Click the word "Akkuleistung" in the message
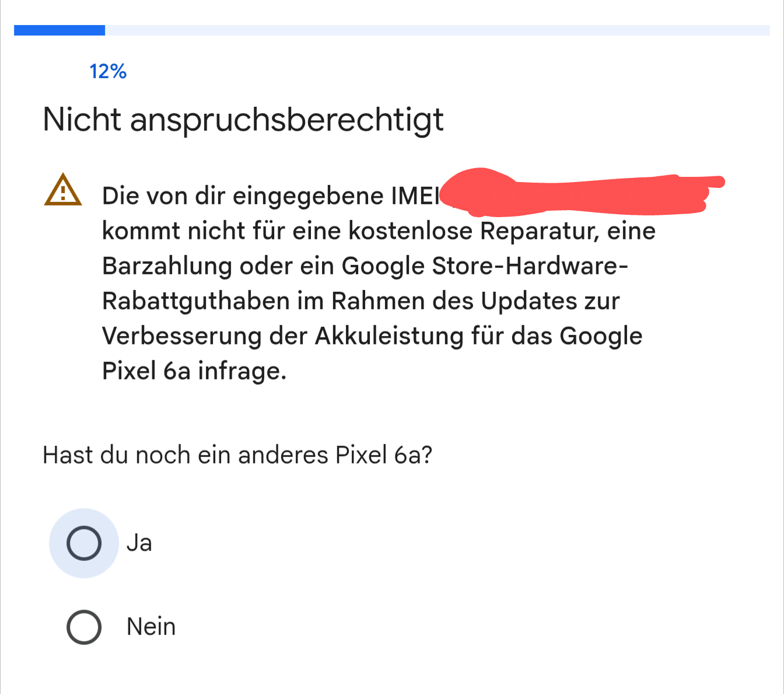784x694 pixels. click(x=389, y=336)
